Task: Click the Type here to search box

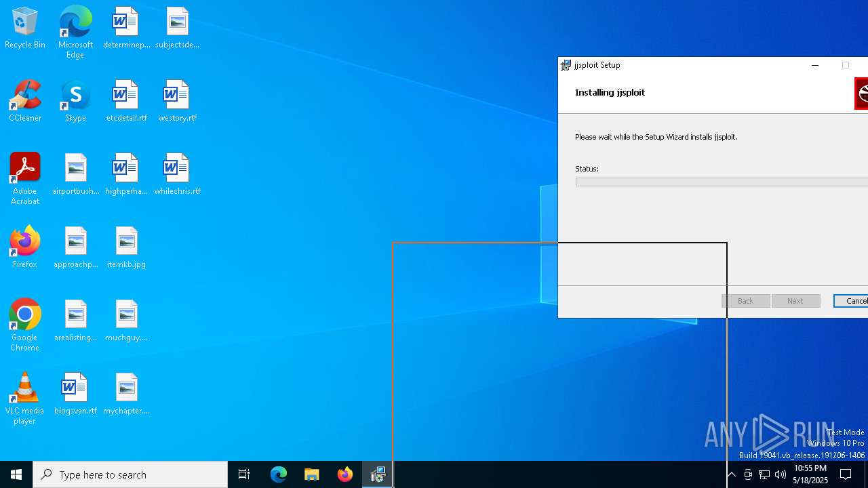Action: (130, 474)
